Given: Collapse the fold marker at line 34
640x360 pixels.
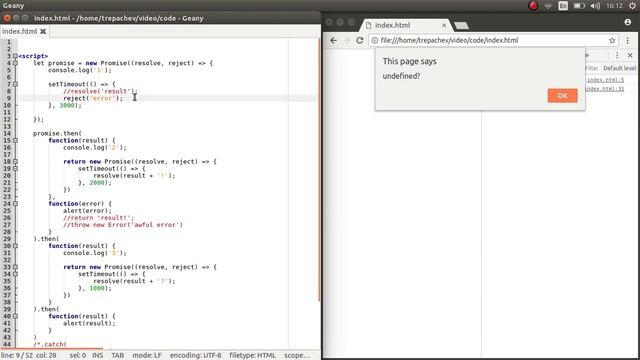Looking at the screenshot, I should pos(15,274).
